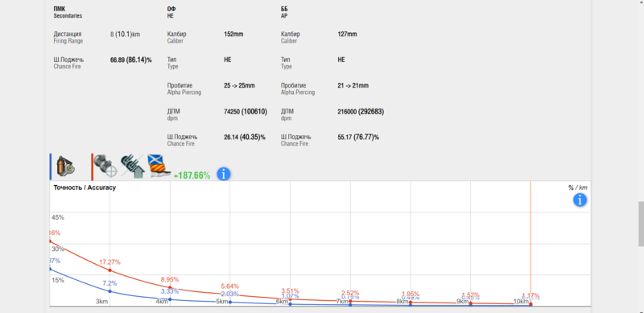The width and height of the screenshot is (644, 313).
Task: Click the ОФ HE column heading
Action: [x=171, y=12]
